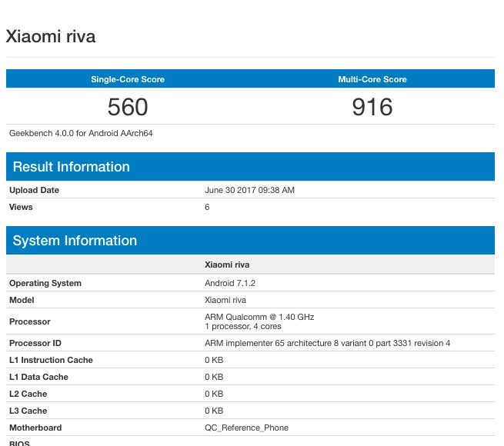
Task: Click '1 processor, 4 cores' text
Action: coord(242,326)
